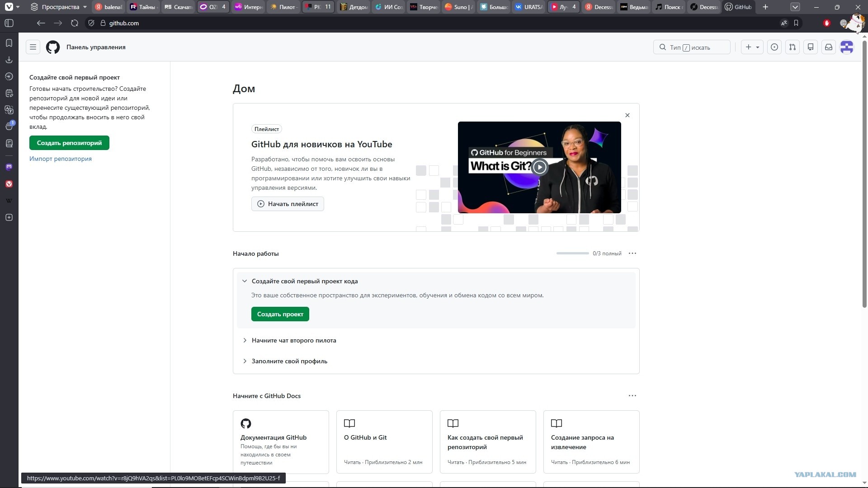This screenshot has width=868, height=488.
Task: Add a new web panel
Action: 9,217
